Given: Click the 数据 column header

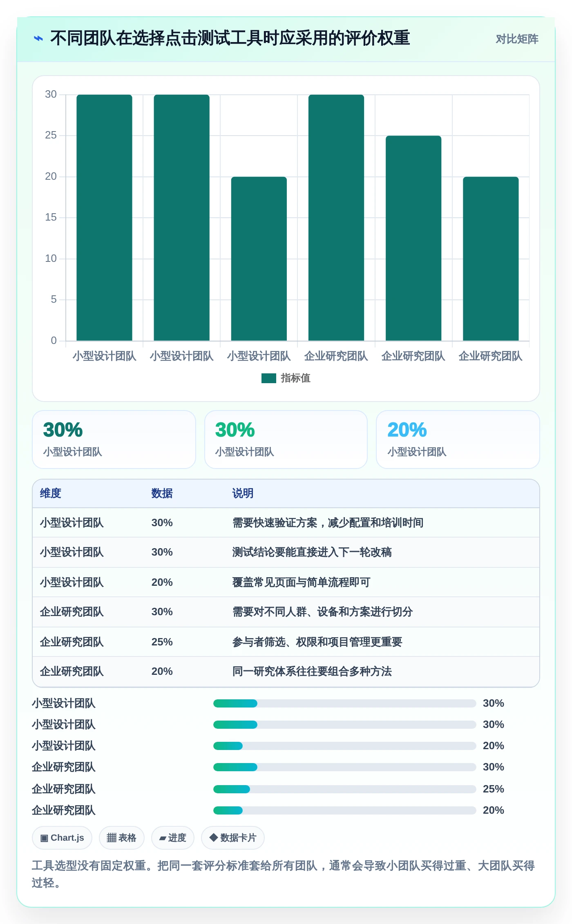Looking at the screenshot, I should tap(162, 493).
